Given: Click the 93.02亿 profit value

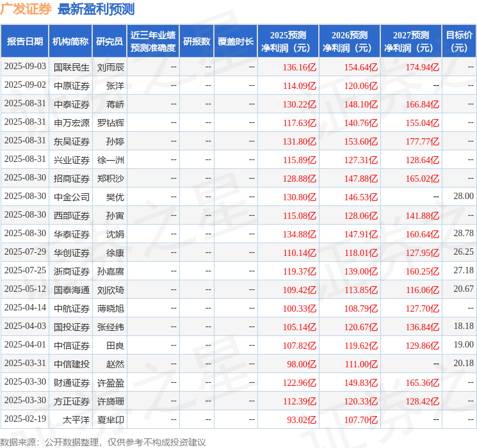Looking at the screenshot, I should pyautogui.click(x=302, y=420).
